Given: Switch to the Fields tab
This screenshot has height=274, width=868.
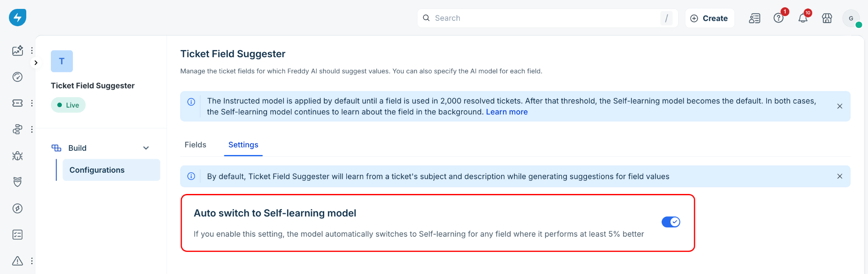Looking at the screenshot, I should (195, 145).
